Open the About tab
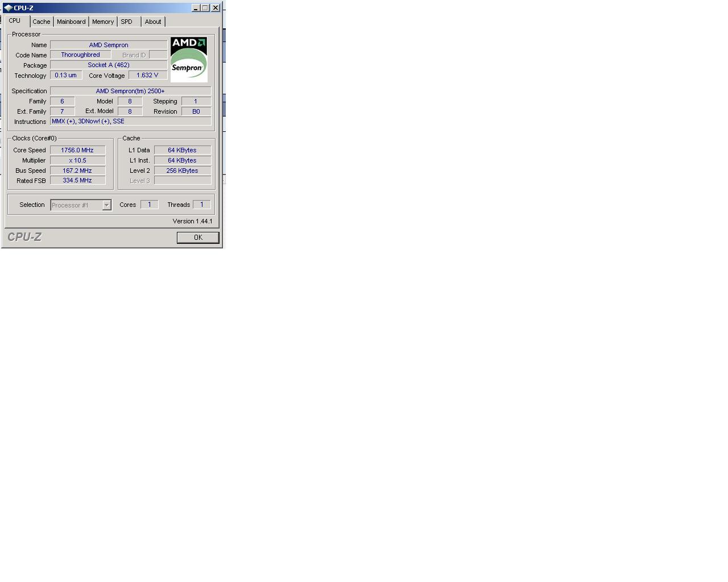The height and width of the screenshot is (582, 728). click(153, 22)
